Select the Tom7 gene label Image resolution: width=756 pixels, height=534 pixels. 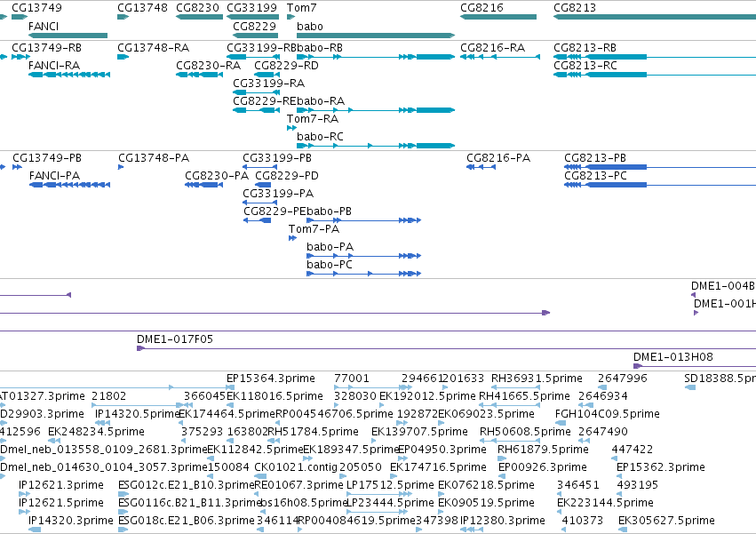(302, 8)
